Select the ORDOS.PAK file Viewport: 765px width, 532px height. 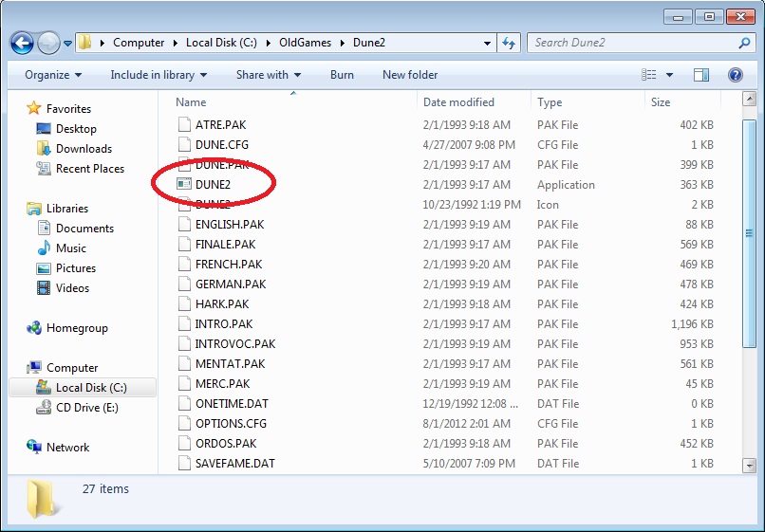(x=225, y=444)
